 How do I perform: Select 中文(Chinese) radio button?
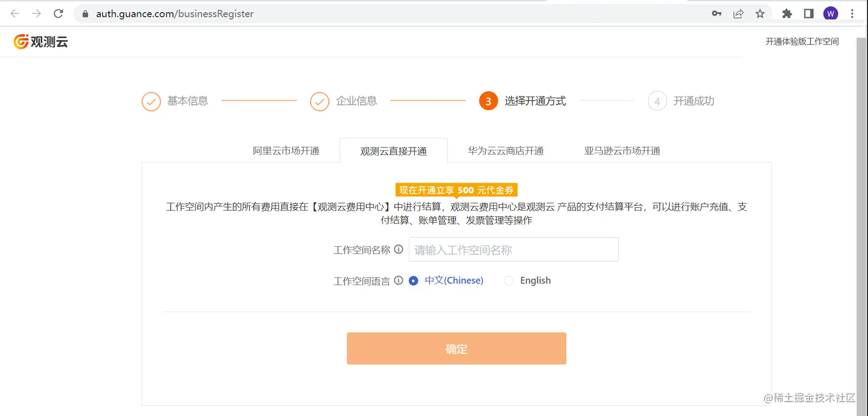tap(413, 281)
